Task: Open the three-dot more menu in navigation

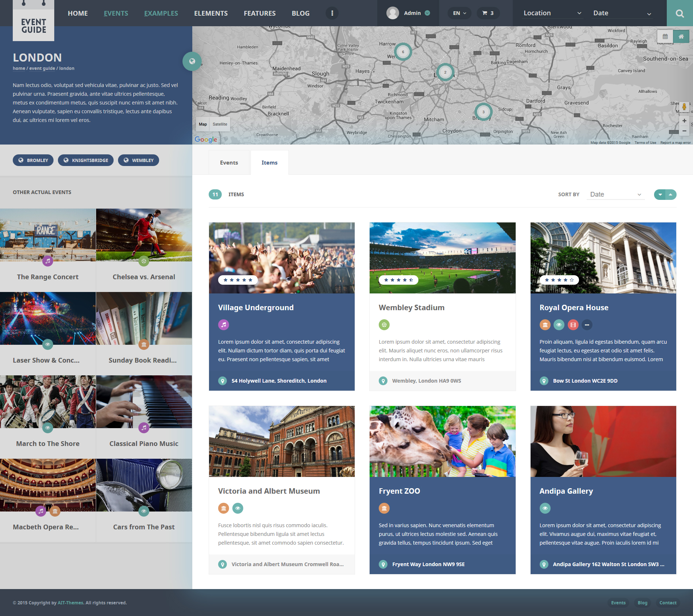Action: 332,13
